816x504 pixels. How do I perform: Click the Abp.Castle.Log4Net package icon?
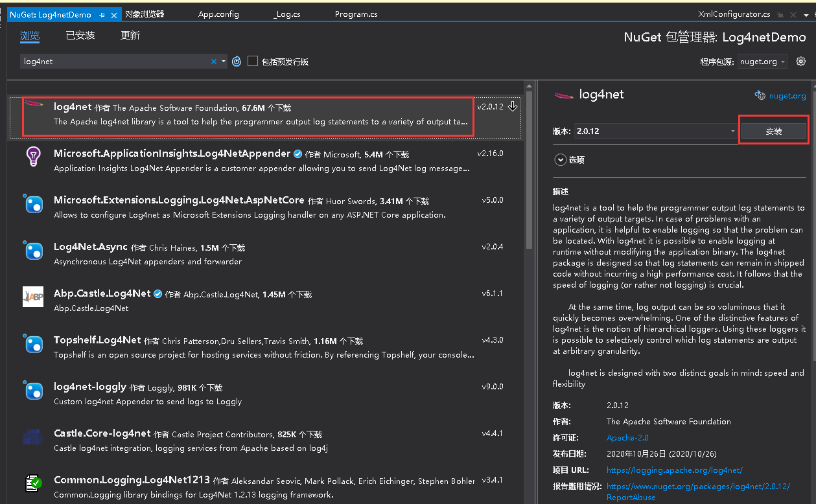point(33,297)
